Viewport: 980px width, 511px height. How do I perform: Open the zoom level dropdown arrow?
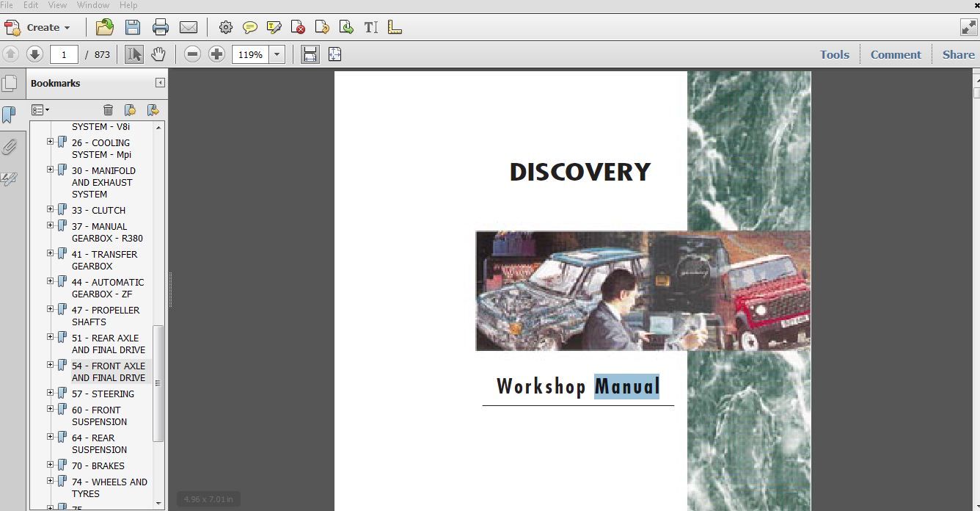tap(277, 54)
